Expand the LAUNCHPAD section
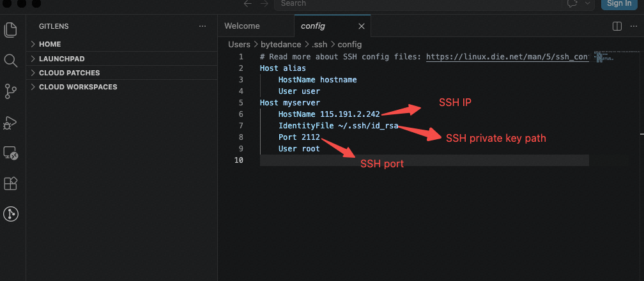The image size is (644, 281). point(121,59)
